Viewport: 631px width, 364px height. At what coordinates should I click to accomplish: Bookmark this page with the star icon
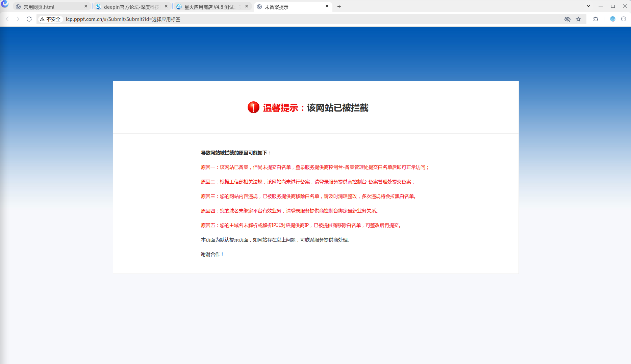pos(578,19)
